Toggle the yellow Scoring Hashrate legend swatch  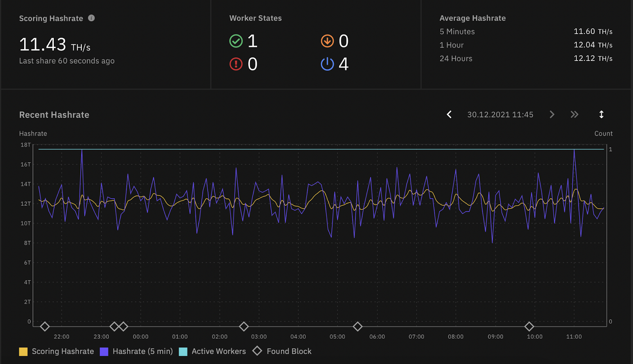click(23, 352)
